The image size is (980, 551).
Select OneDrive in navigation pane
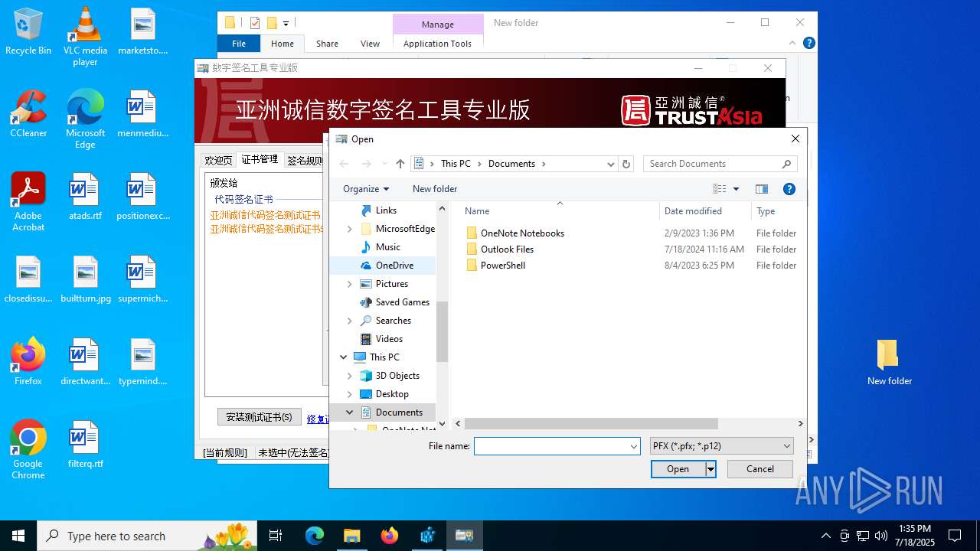394,266
